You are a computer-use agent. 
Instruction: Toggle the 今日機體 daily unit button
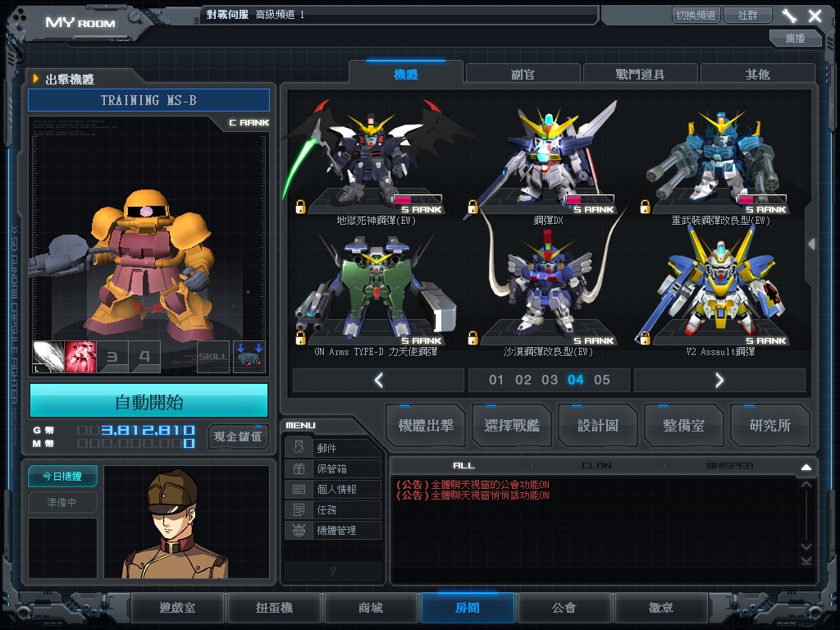point(62,477)
